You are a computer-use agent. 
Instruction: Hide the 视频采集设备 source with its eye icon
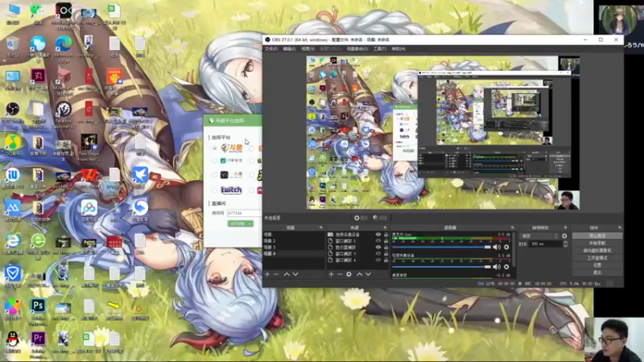point(378,234)
